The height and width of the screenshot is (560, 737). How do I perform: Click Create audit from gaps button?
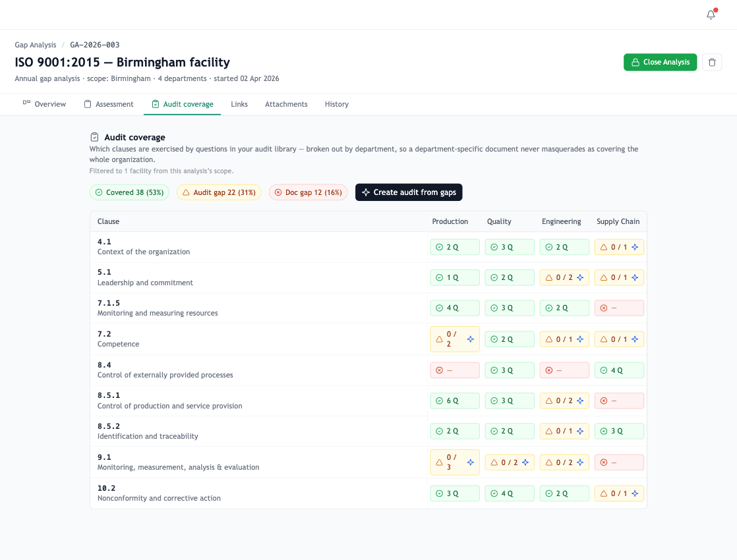(x=409, y=192)
